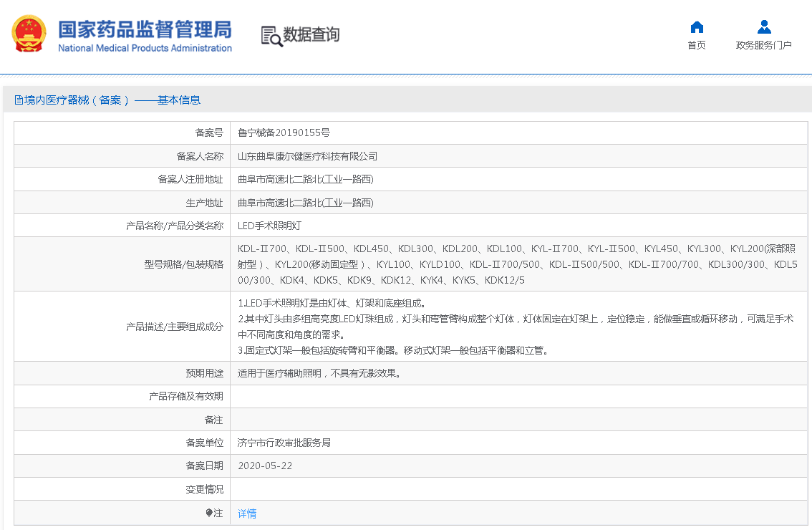The image size is (812, 530).
Task: Click the document icon before 境内医疗器械
Action: click(19, 100)
